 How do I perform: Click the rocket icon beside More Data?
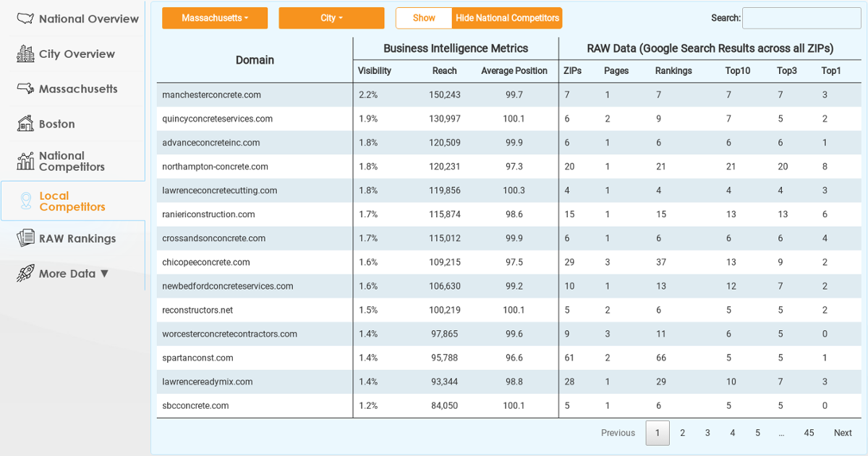(26, 273)
